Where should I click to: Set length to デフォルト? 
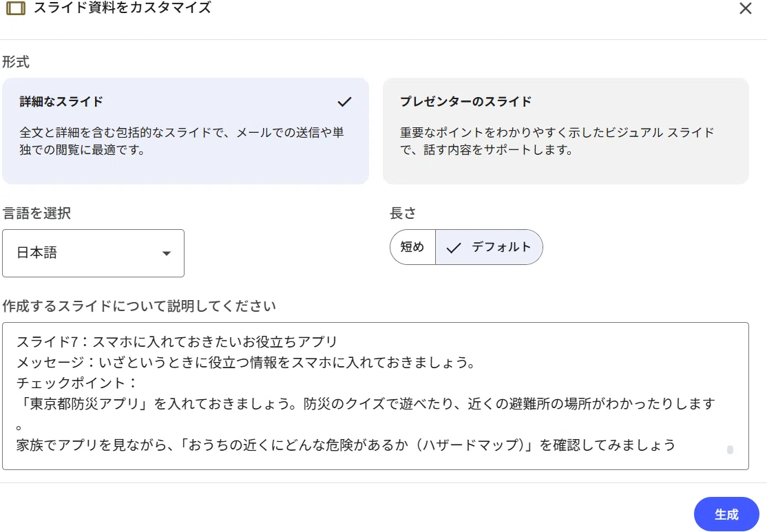(x=489, y=248)
